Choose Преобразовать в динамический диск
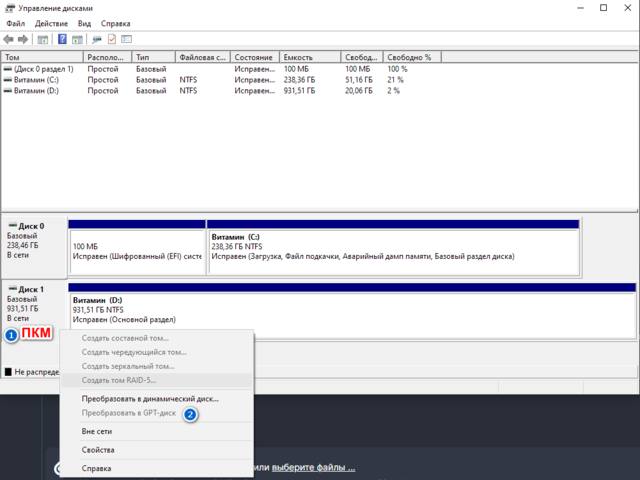The width and height of the screenshot is (640, 480). tap(150, 398)
